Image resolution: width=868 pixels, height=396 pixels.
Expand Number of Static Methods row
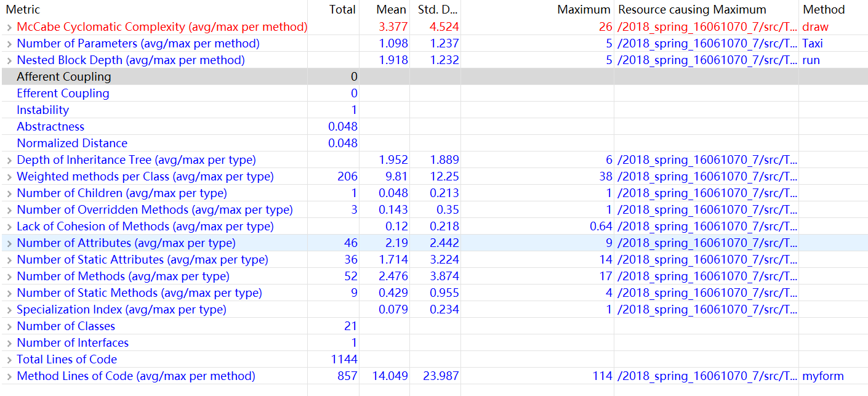point(9,293)
